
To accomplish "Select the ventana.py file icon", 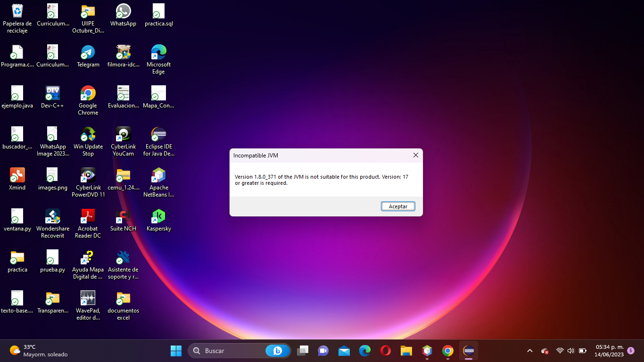I will (x=17, y=220).
